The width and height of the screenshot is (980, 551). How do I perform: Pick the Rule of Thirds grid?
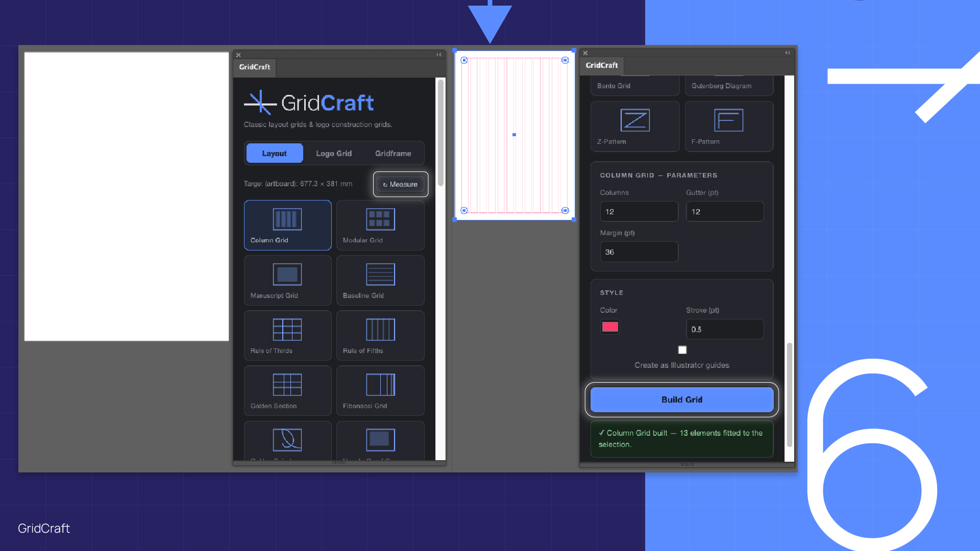pyautogui.click(x=287, y=335)
